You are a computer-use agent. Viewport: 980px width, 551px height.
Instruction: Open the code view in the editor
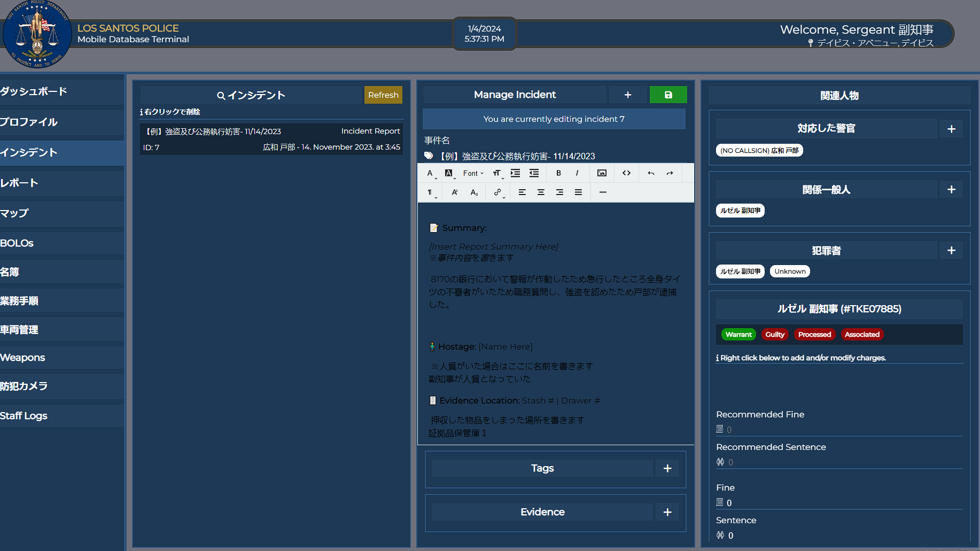(x=626, y=173)
